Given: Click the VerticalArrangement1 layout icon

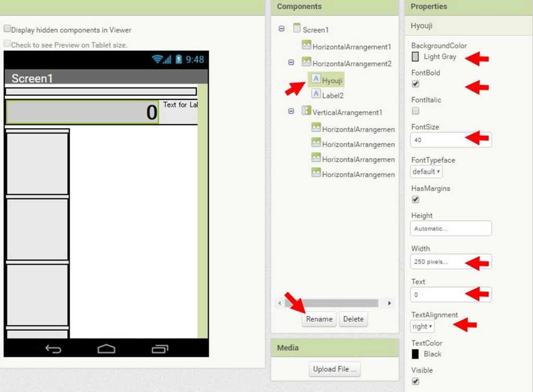Looking at the screenshot, I should [306, 110].
